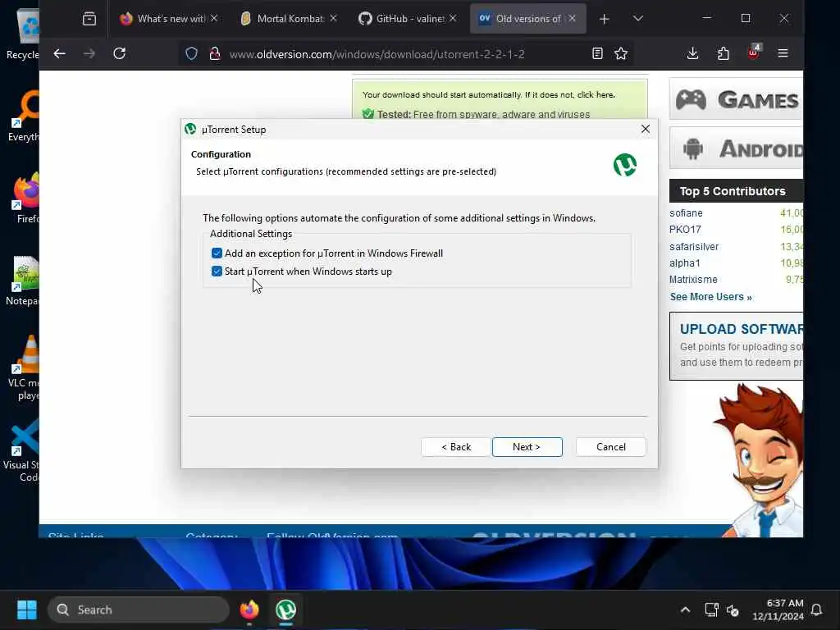Click the Firefox back arrow
Image resolution: width=840 pixels, height=630 pixels.
pos(59,53)
